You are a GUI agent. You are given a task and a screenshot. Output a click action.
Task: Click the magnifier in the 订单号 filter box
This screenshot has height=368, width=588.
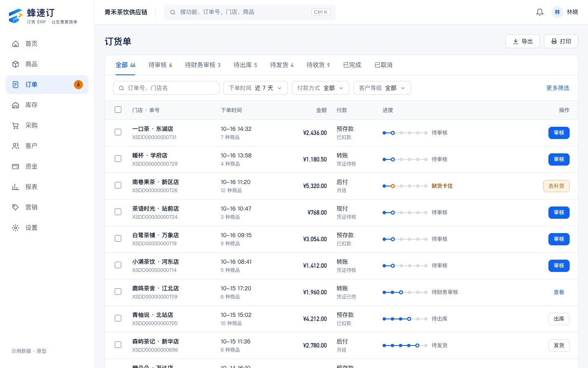click(121, 88)
